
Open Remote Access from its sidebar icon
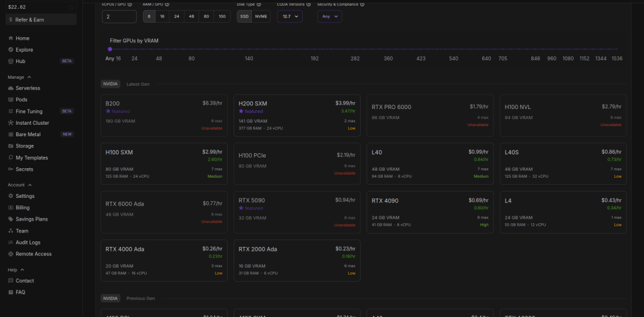pos(11,254)
